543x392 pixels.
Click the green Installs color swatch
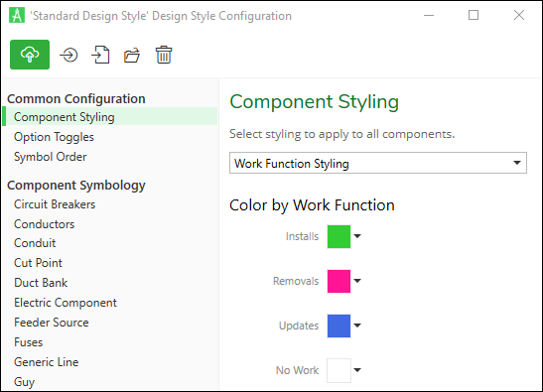pyautogui.click(x=339, y=236)
